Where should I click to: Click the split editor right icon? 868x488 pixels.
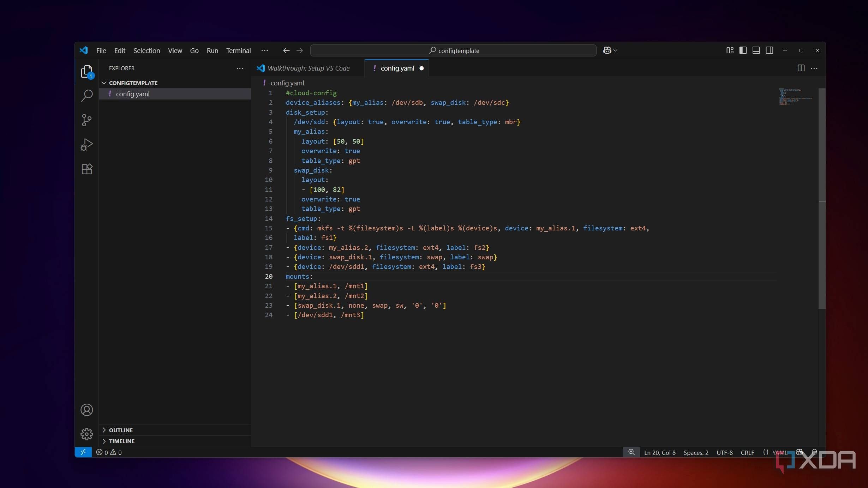click(x=801, y=68)
